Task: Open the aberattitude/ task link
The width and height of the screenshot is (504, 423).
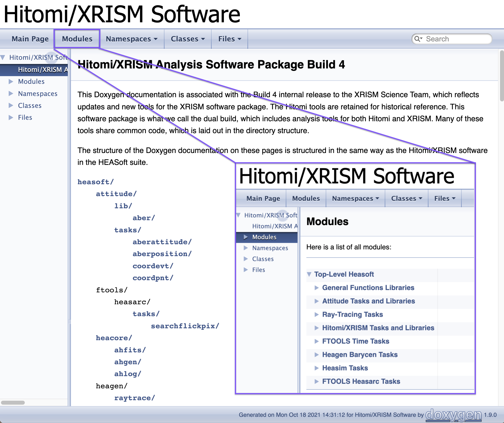Action: pos(162,242)
